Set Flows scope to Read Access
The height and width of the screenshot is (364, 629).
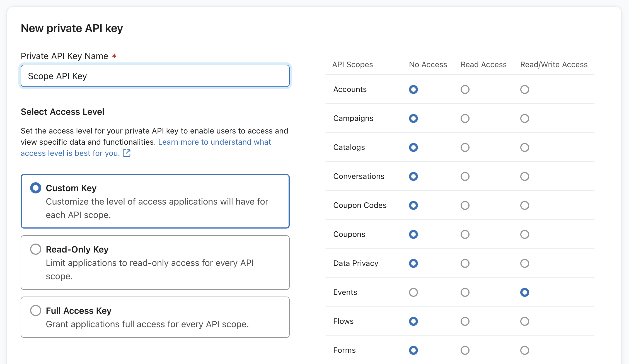pyautogui.click(x=465, y=321)
